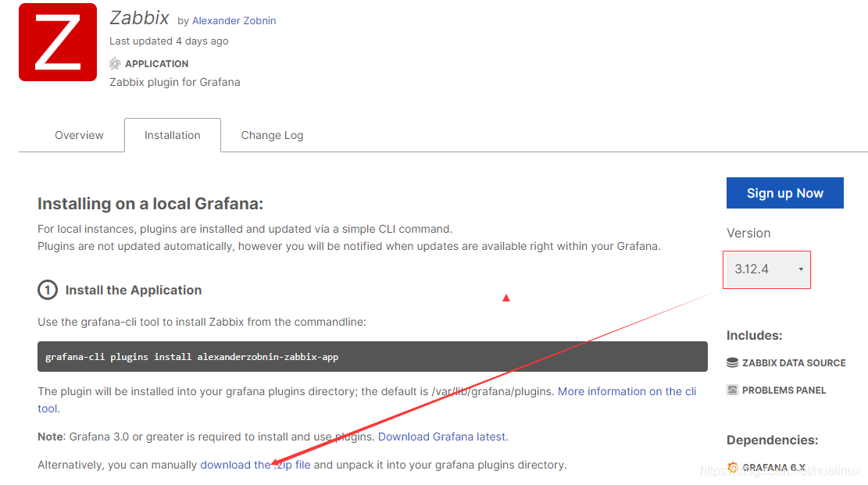Screen dimensions: 868x485
Task: Click the download the .zip file link
Action: 255,465
